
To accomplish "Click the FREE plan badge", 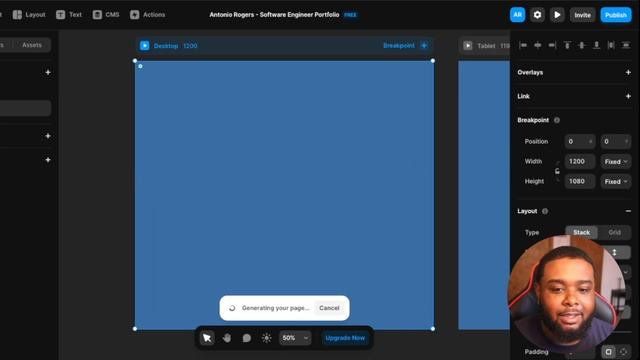I will click(x=350, y=15).
